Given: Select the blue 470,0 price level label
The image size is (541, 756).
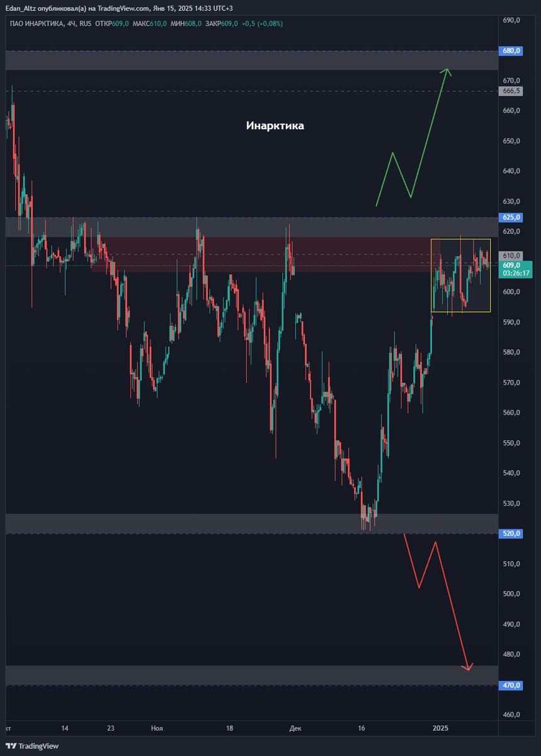Looking at the screenshot, I should point(511,685).
